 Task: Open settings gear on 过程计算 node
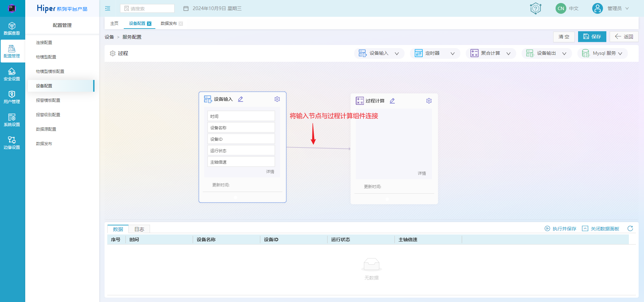(x=429, y=101)
